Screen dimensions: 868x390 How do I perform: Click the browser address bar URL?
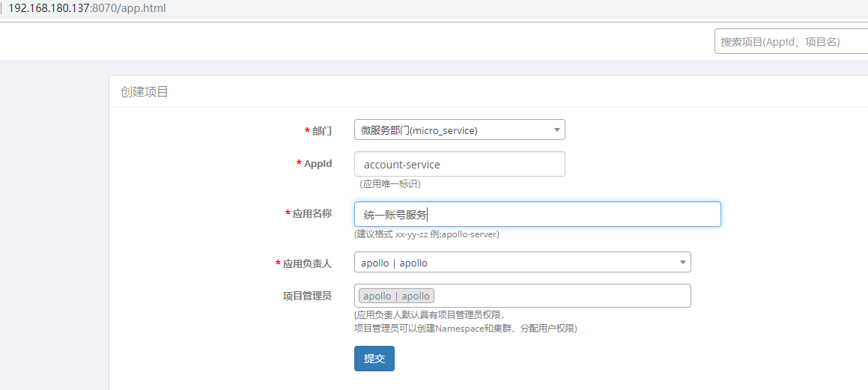pos(87,9)
